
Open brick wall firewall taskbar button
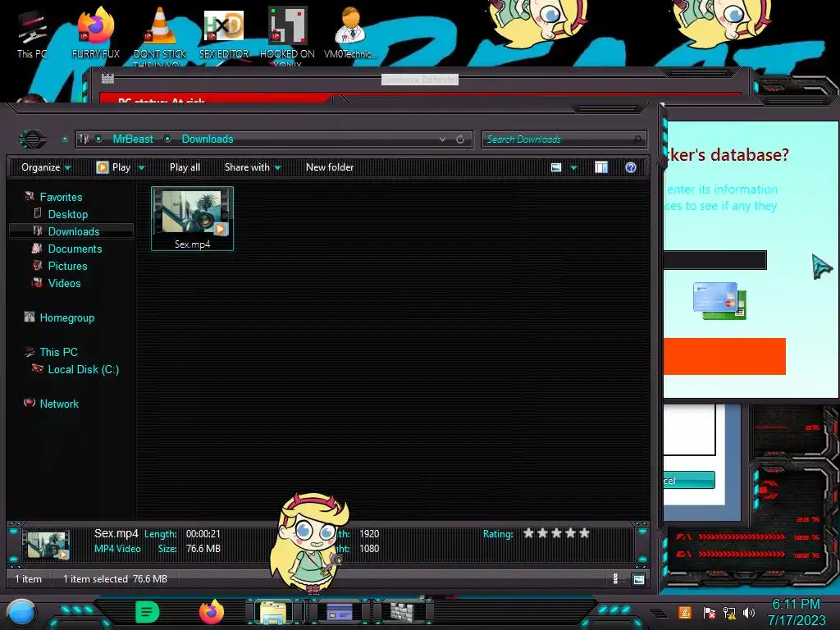[402, 611]
